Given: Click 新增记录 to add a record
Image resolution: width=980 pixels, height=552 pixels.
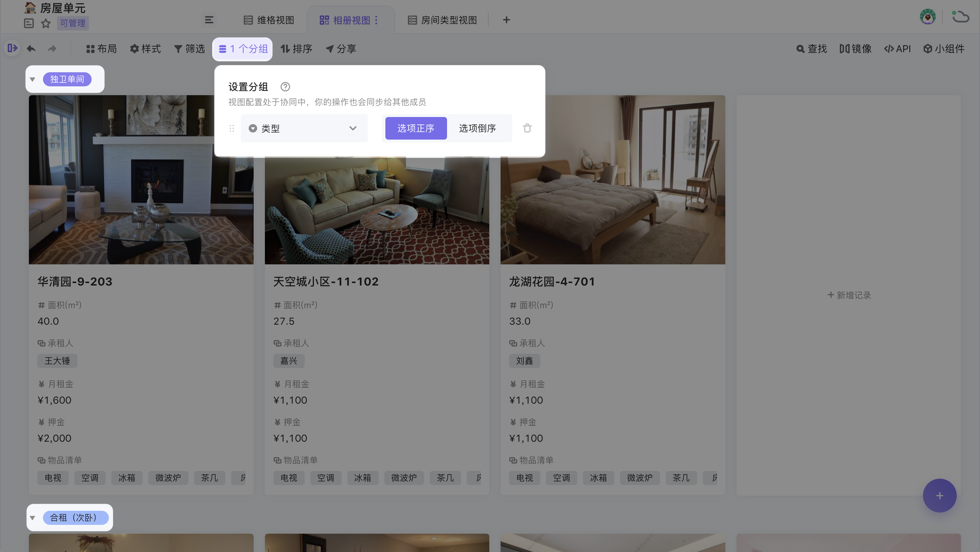Looking at the screenshot, I should tap(849, 295).
